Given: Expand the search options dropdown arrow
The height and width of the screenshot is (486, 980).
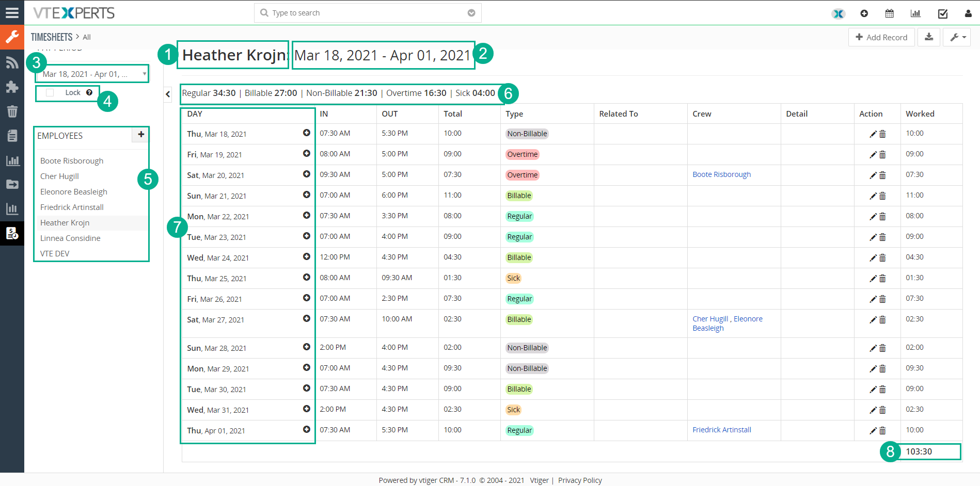Looking at the screenshot, I should tap(471, 13).
